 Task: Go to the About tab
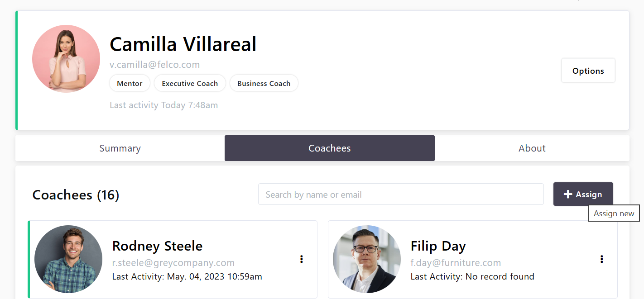(532, 148)
